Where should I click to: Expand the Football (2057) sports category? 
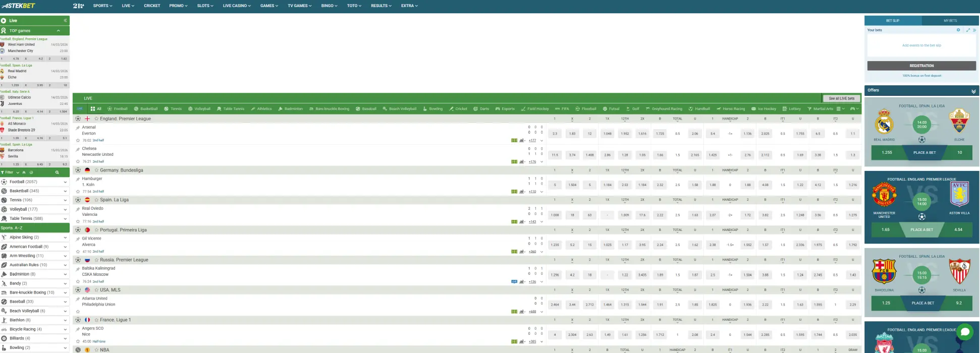(x=65, y=182)
